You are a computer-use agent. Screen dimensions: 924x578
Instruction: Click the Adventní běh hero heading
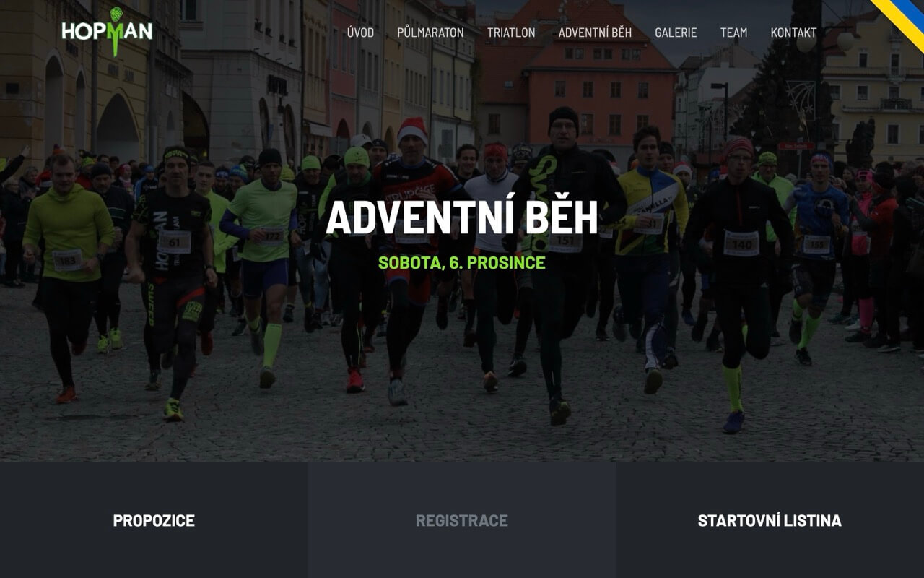462,217
